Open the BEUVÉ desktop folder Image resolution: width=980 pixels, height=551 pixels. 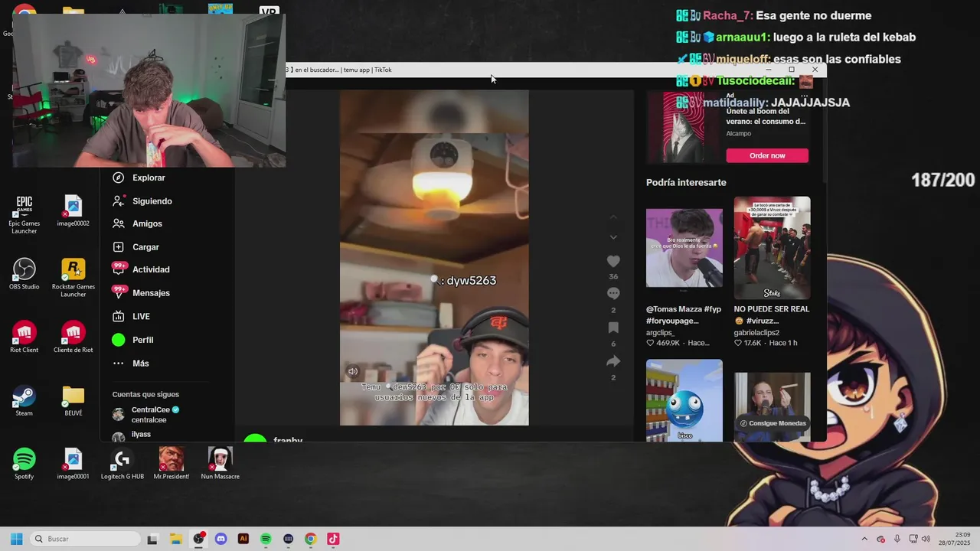pos(73,400)
